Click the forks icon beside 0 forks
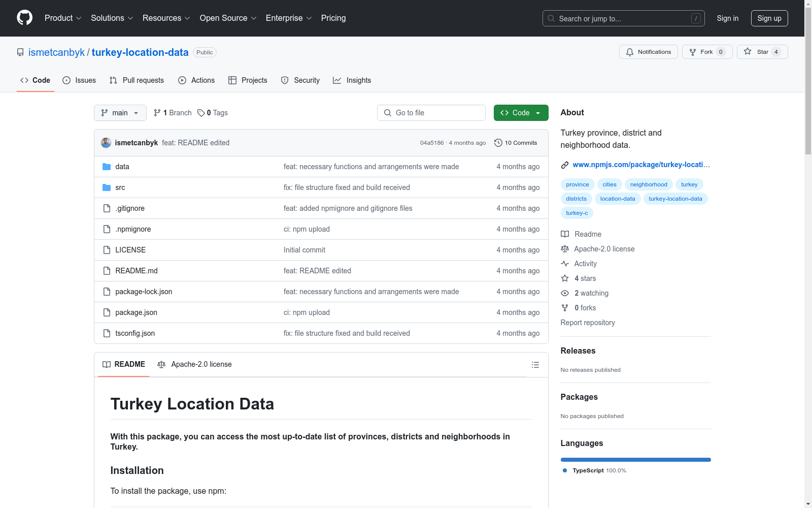Image resolution: width=812 pixels, height=508 pixels. click(565, 308)
